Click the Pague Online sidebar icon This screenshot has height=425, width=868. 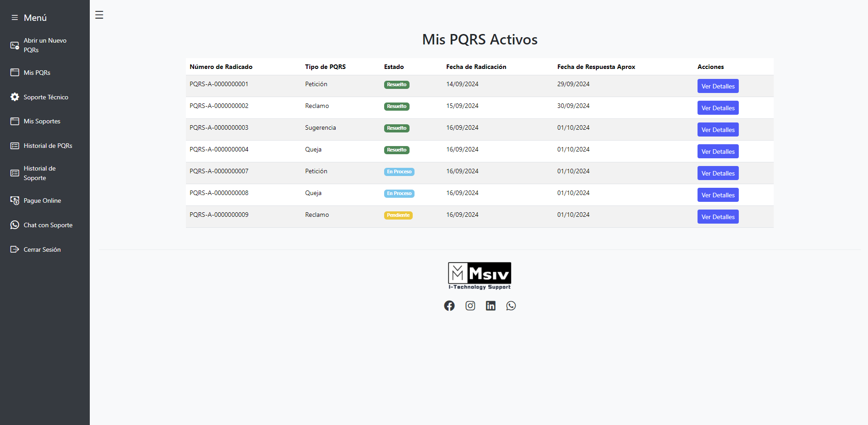(15, 200)
